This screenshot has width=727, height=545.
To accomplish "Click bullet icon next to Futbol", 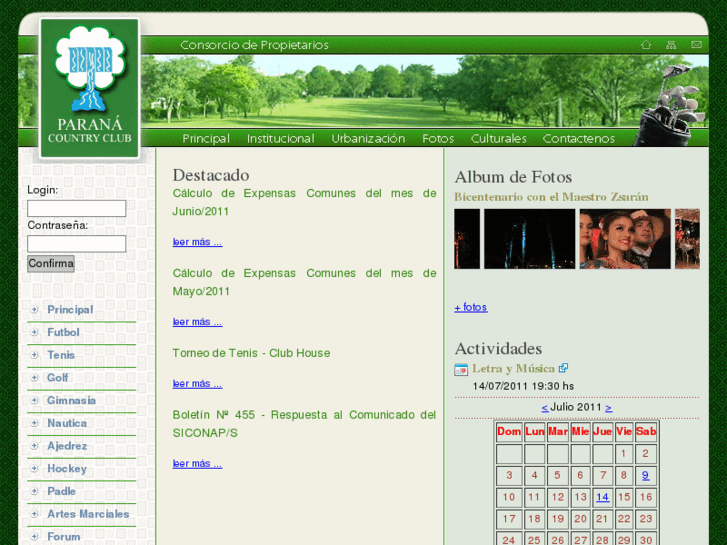I will (x=34, y=332).
